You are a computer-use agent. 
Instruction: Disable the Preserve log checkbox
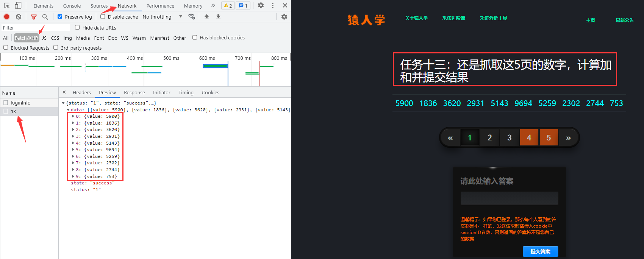click(x=60, y=17)
